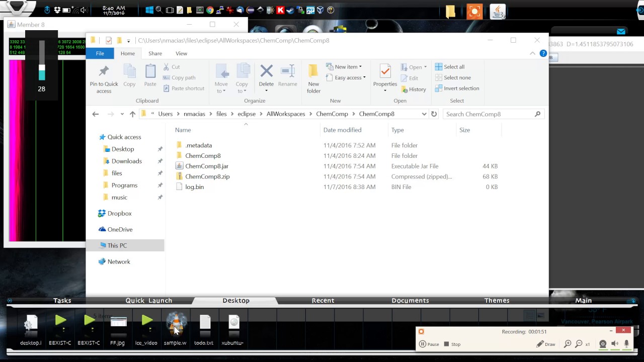Viewport: 644px width, 362px height.
Task: Expand the address bar history dropdown
Action: [x=424, y=114]
